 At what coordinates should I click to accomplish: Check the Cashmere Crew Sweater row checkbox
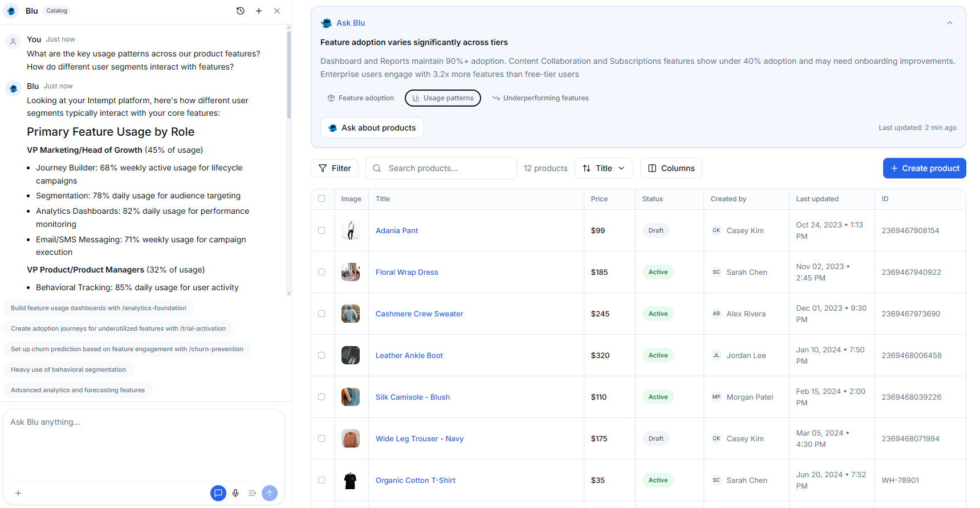click(x=322, y=314)
